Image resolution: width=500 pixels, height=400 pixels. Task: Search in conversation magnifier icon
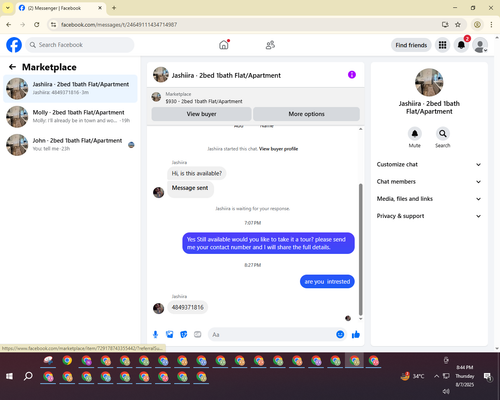coord(443,134)
